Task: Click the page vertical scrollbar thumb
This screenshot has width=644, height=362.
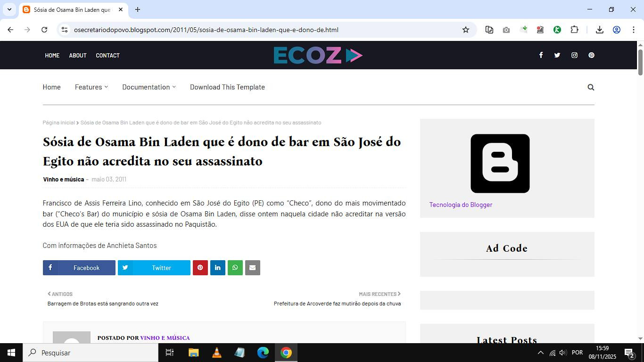Action: [x=640, y=61]
